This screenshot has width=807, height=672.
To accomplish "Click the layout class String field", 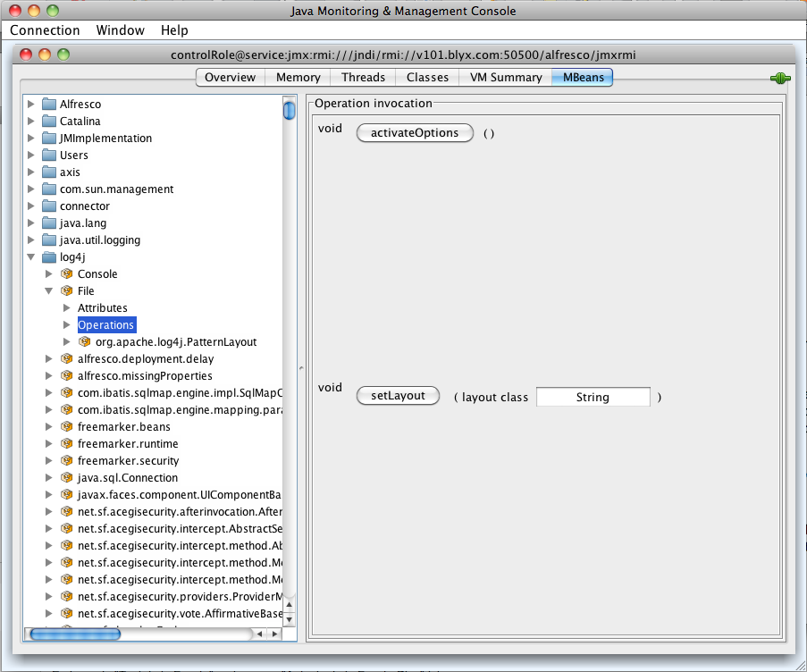I will coord(593,398).
